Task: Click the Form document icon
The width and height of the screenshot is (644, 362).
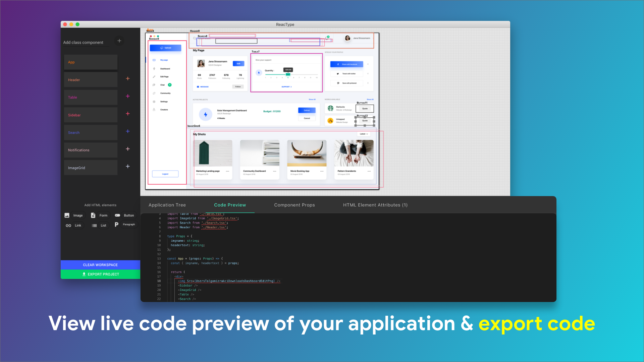Action: tap(93, 215)
